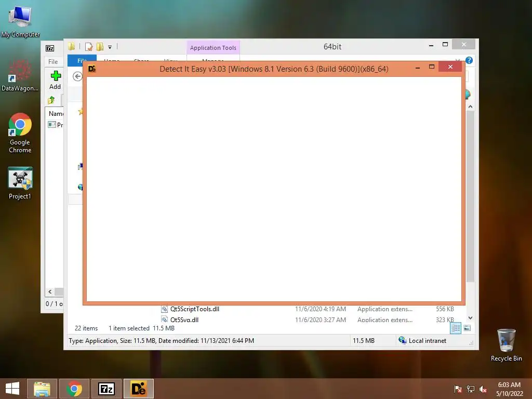Open the Application Tools ribbon tab
This screenshot has width=532, height=399.
[213, 48]
